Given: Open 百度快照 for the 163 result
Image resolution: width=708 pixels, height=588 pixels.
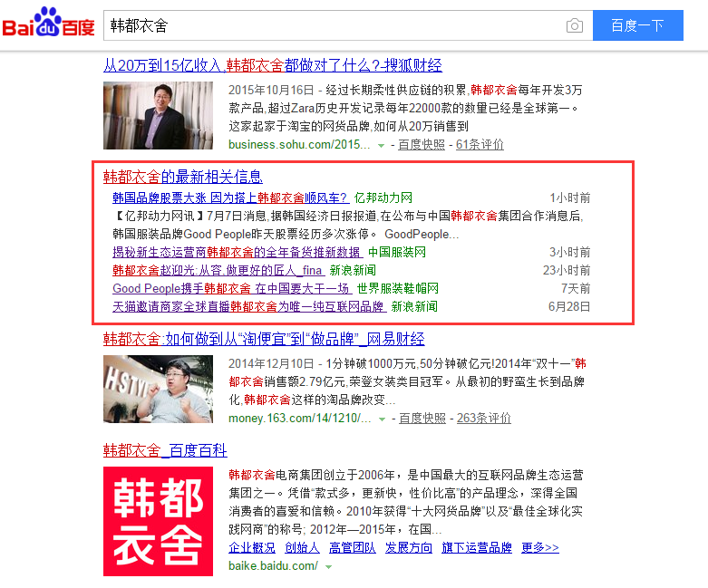Looking at the screenshot, I should pos(422,418).
